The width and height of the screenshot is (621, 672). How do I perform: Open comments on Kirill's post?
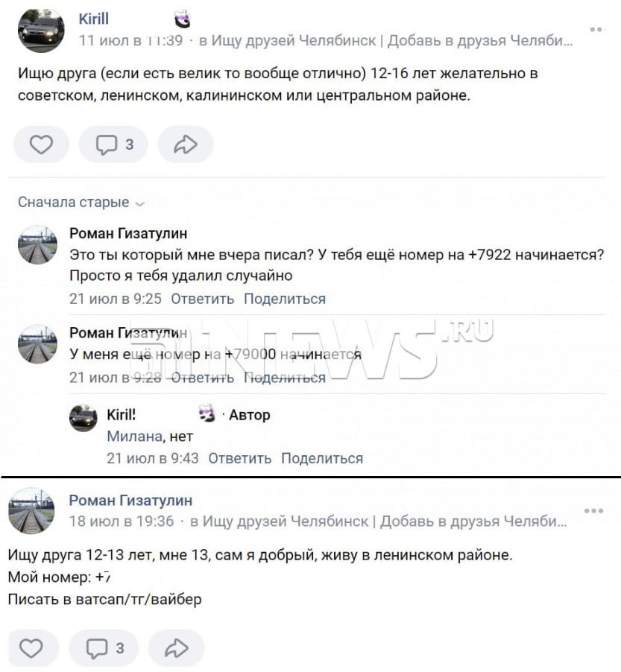[x=113, y=145]
